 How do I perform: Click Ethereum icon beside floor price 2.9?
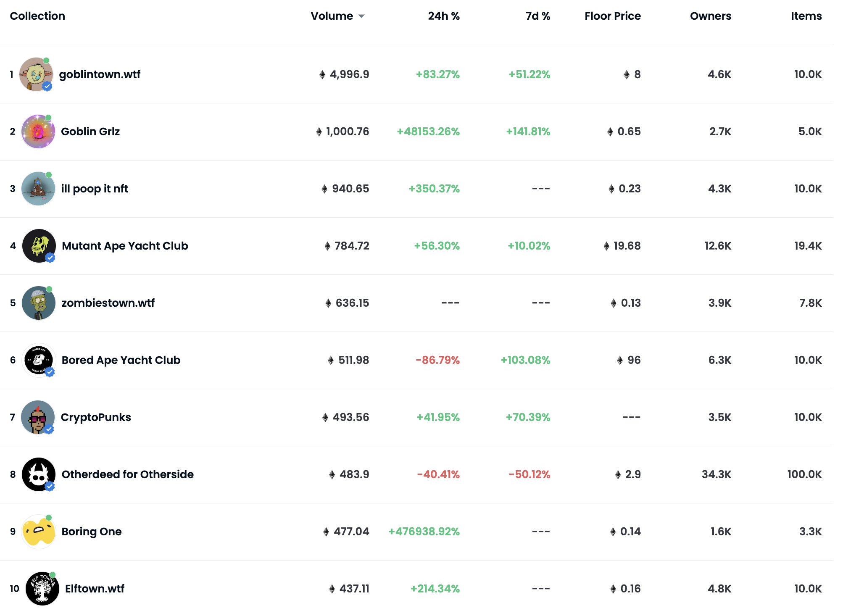[x=618, y=475]
